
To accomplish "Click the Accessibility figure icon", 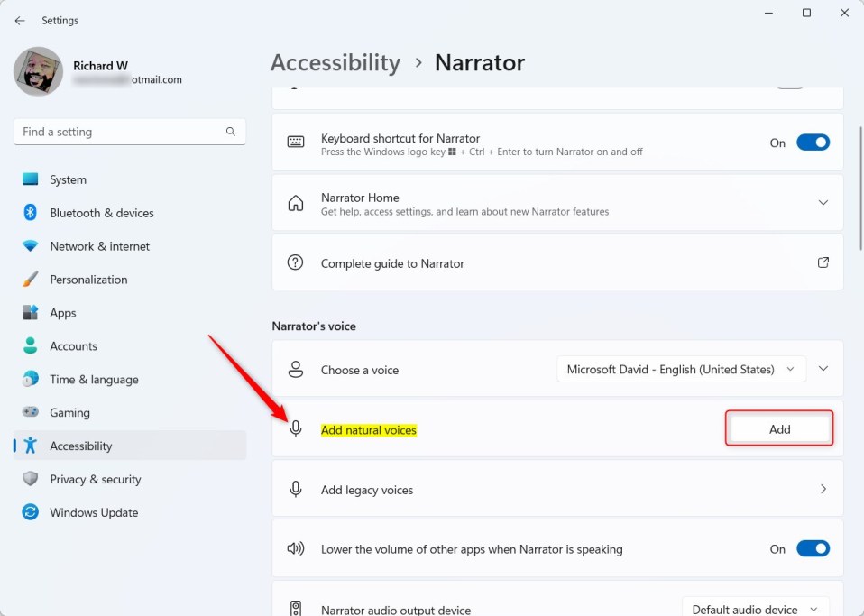I will [31, 446].
